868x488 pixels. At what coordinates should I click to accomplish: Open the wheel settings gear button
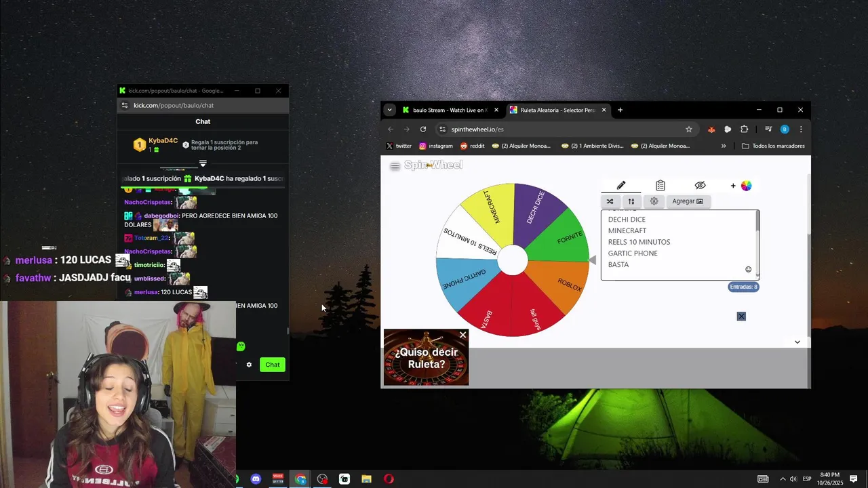coord(654,201)
